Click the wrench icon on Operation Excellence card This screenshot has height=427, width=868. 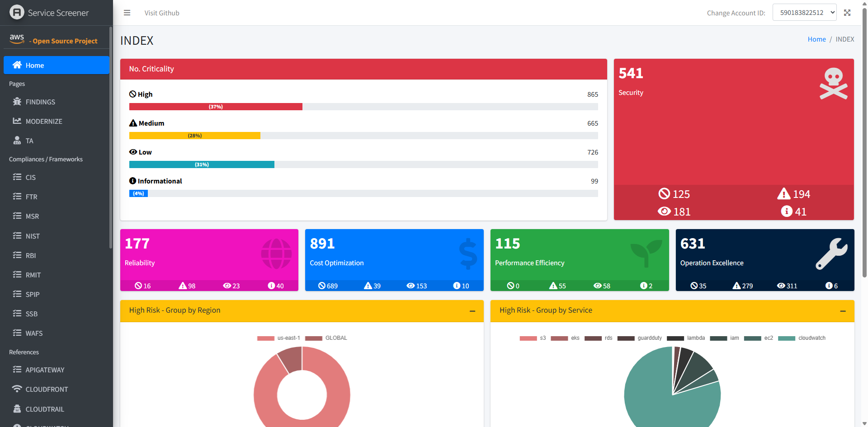coord(831,253)
